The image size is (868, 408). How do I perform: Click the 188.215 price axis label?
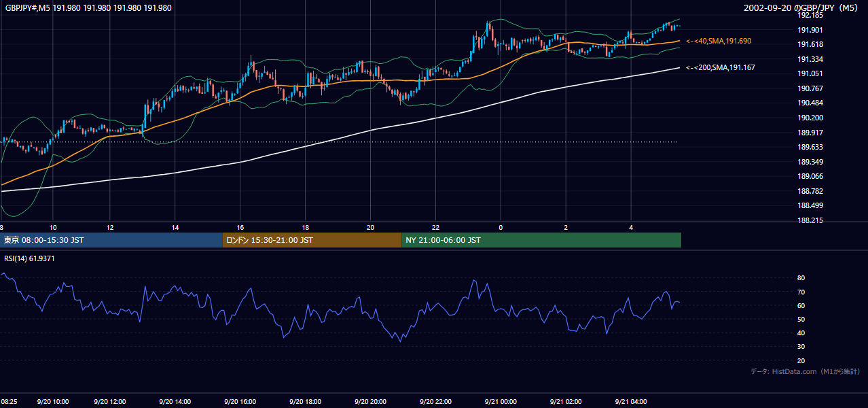[810, 221]
